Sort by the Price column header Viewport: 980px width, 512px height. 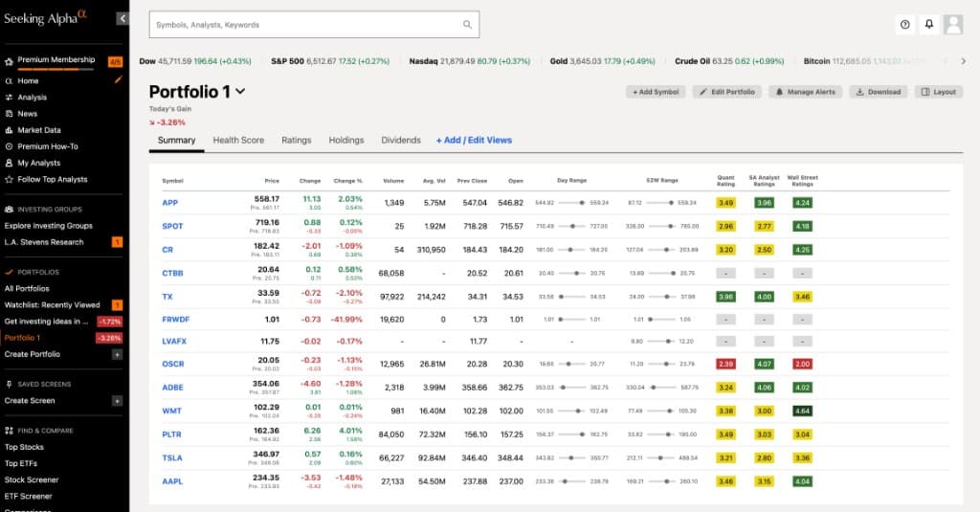click(272, 181)
